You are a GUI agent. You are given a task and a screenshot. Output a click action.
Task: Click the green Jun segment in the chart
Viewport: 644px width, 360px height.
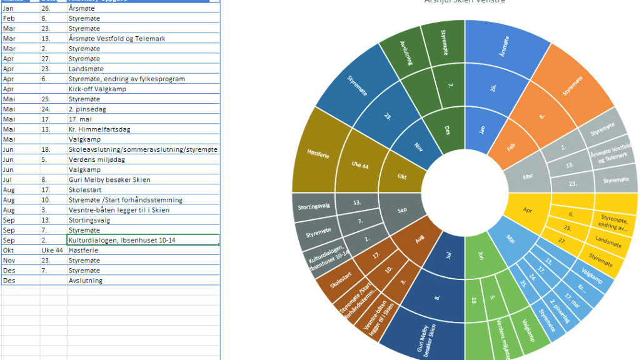[x=481, y=256]
